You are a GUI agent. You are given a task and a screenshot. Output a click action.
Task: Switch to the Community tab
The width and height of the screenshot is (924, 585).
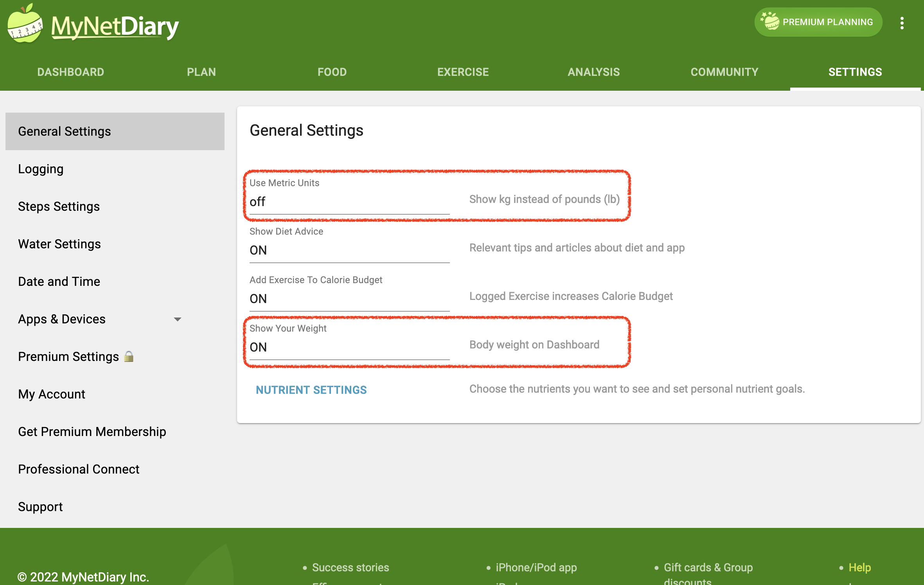tap(724, 72)
